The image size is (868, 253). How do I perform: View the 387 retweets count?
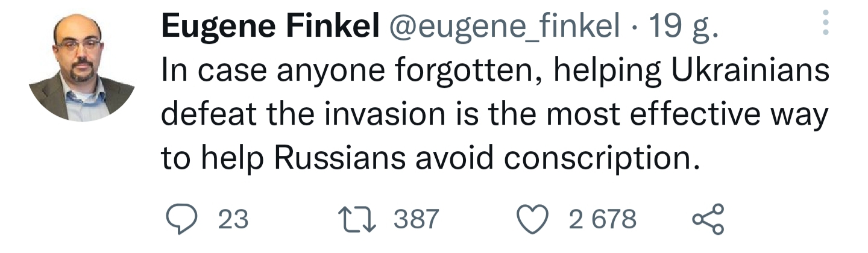point(417,220)
